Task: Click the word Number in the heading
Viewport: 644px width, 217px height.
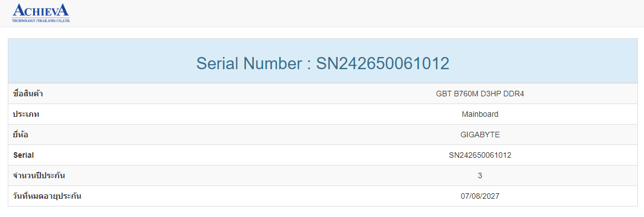Action: tap(273, 63)
